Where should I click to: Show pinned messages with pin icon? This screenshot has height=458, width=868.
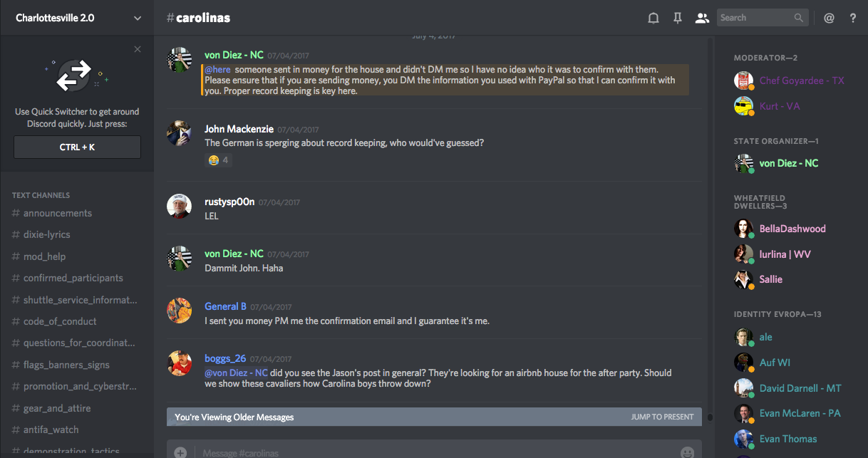[678, 18]
